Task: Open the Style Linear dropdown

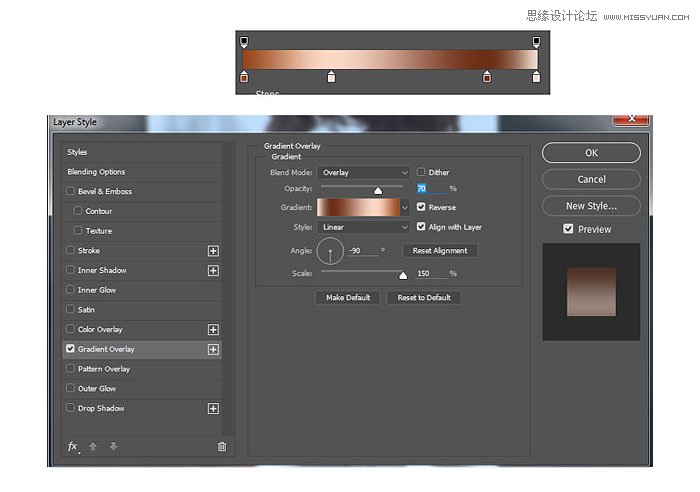Action: click(x=363, y=227)
